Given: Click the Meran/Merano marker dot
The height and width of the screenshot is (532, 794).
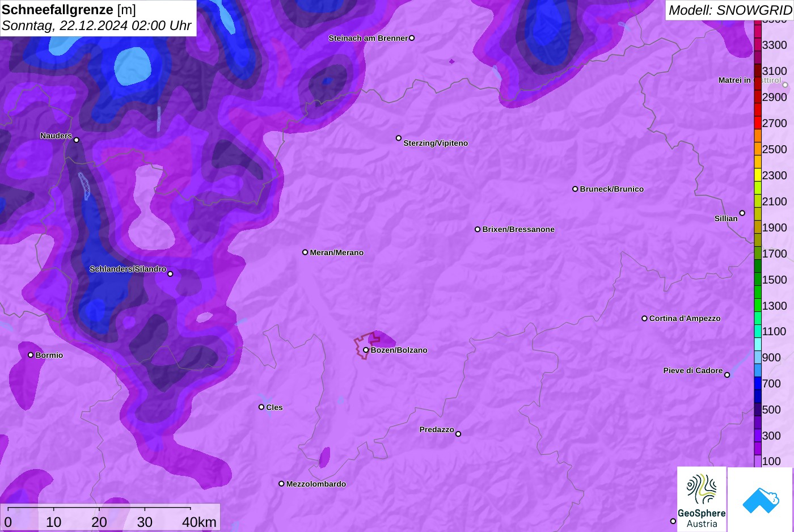Looking at the screenshot, I should [x=305, y=252].
